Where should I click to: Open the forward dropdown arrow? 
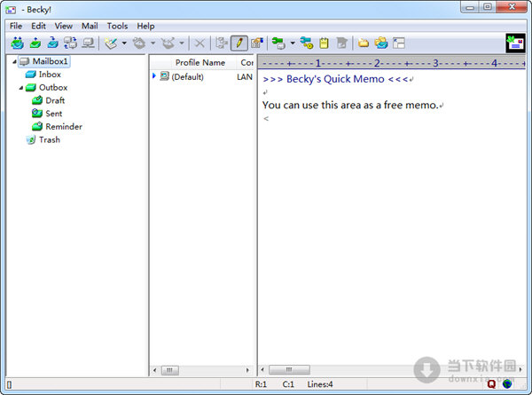click(x=182, y=43)
